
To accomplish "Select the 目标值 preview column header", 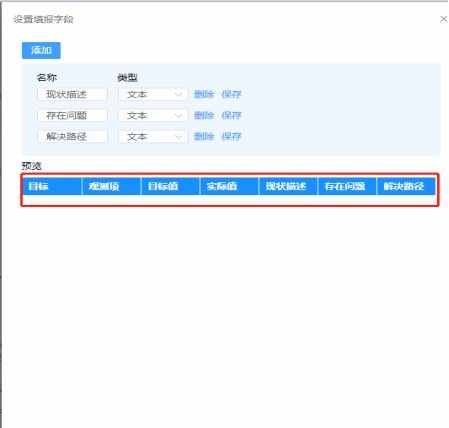I will pos(171,186).
